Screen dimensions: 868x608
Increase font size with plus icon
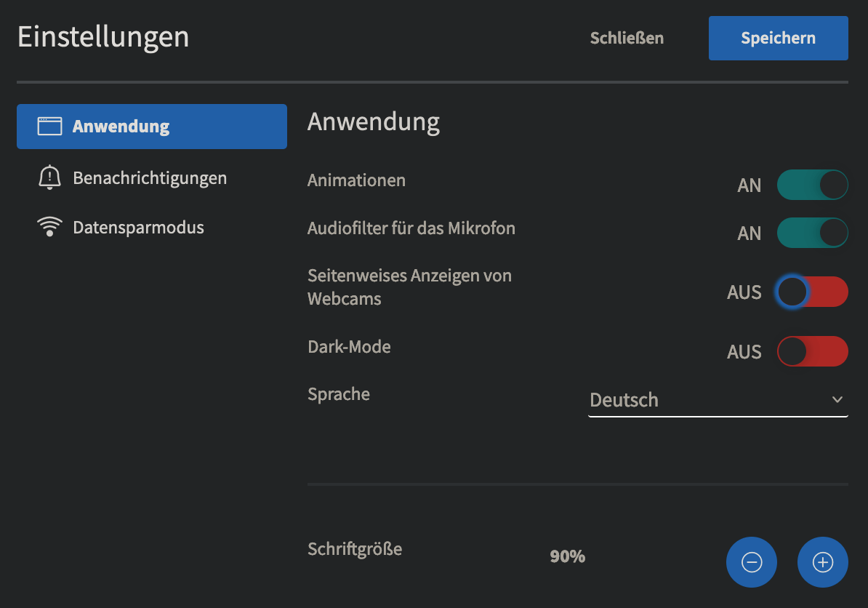822,562
